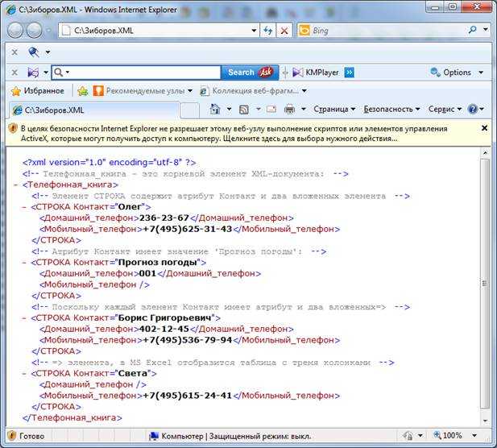Click the red Stop loading icon
The image size is (497, 448).
pos(284,31)
